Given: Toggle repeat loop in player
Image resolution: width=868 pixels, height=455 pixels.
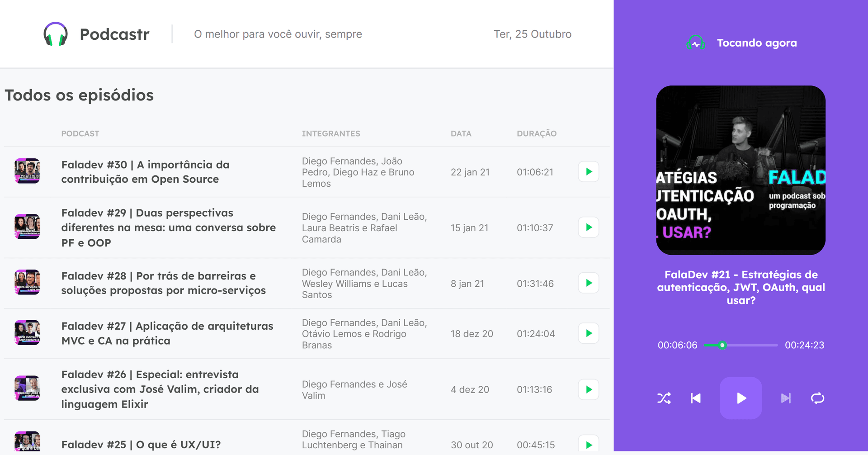Looking at the screenshot, I should tap(817, 398).
